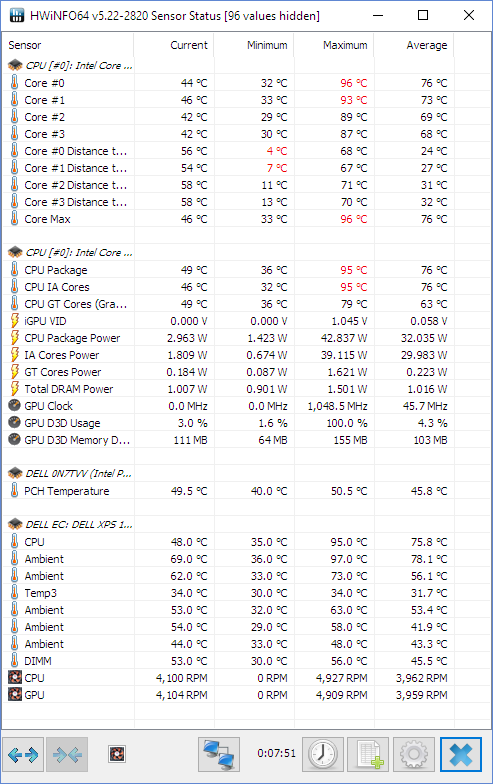Select the CPU Package Power row
This screenshot has width=493, height=784.
[228, 338]
